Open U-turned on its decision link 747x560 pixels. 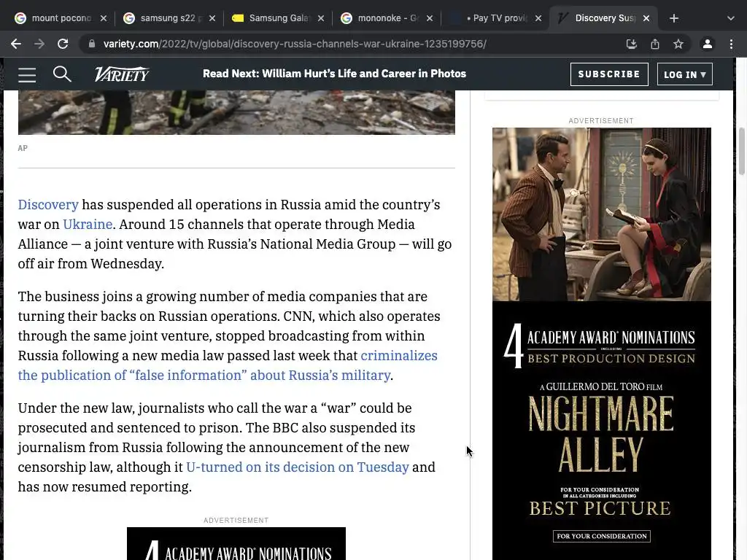298,467
